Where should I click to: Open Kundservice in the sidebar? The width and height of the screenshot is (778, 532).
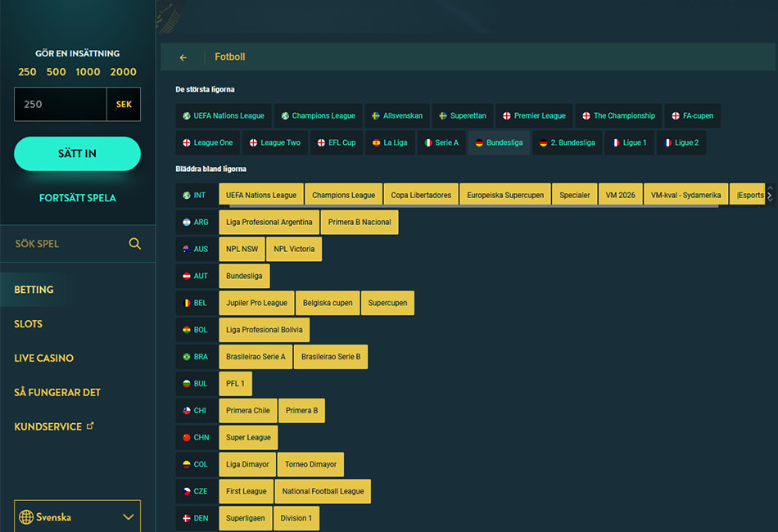(48, 426)
